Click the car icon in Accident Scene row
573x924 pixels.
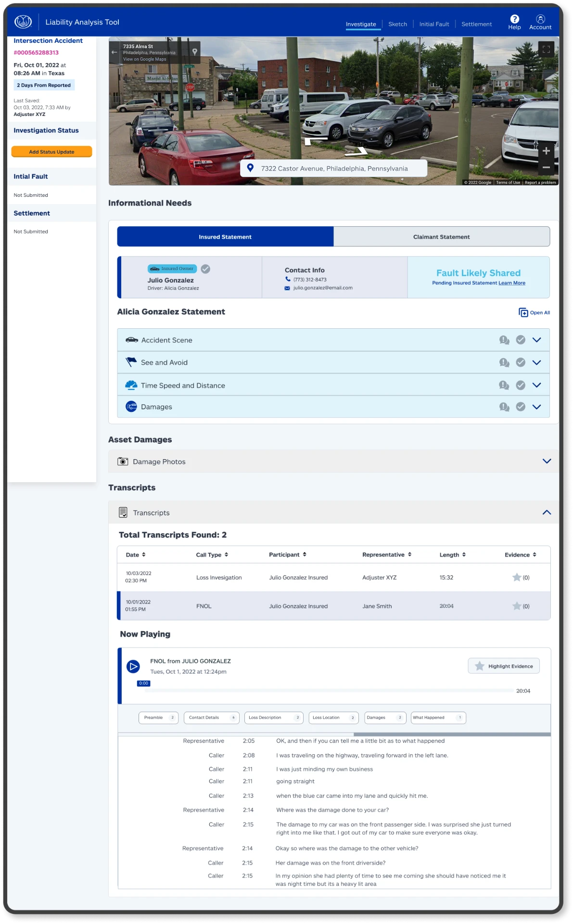(132, 340)
